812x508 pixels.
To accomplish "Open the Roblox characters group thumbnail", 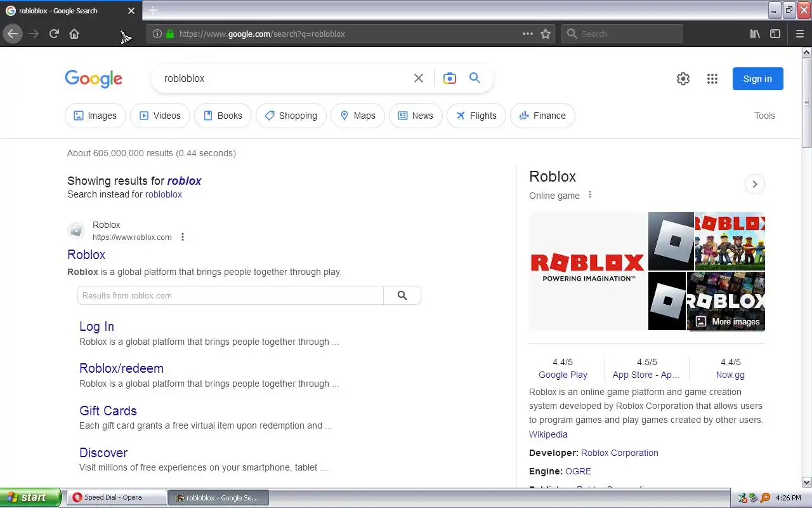I will (730, 241).
